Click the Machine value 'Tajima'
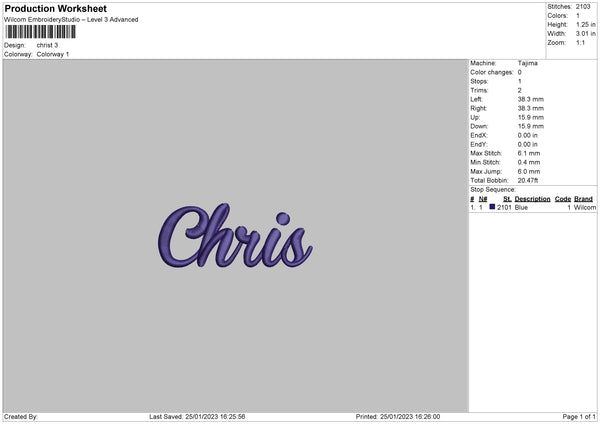The image size is (600, 424). click(x=528, y=63)
